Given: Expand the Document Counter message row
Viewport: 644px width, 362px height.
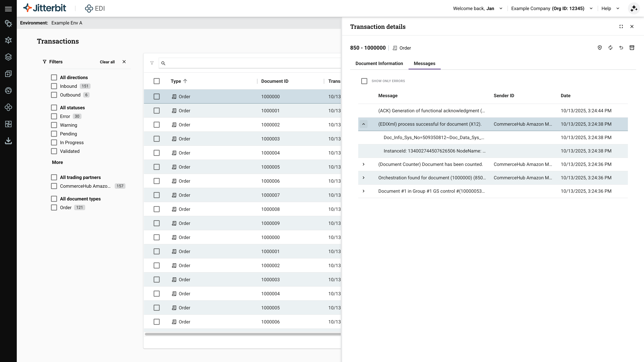Looking at the screenshot, I should [363, 164].
